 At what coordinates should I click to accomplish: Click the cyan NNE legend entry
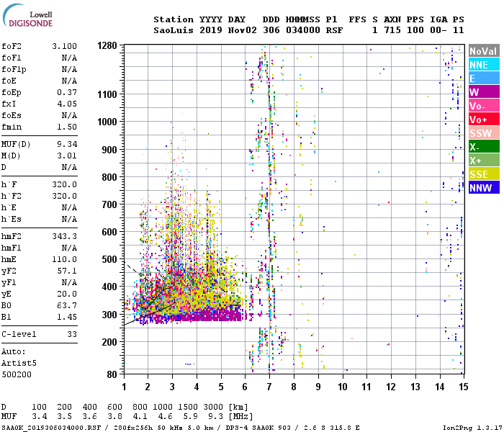[483, 65]
